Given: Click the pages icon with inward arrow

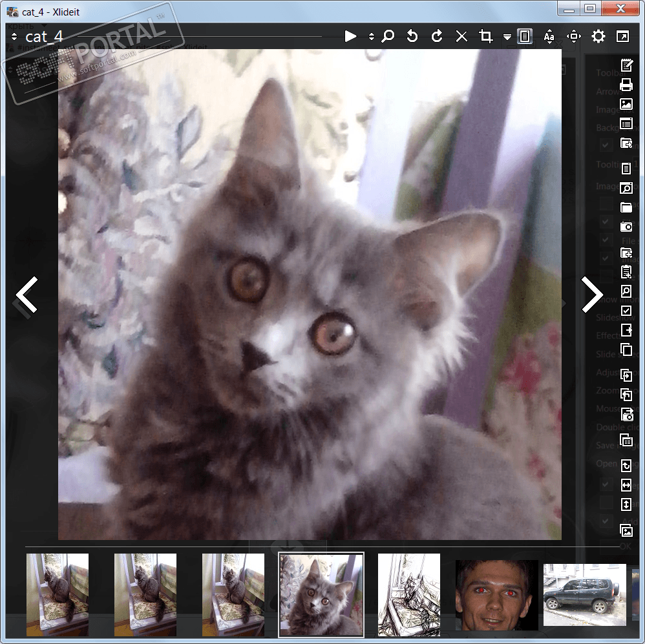Looking at the screenshot, I should pos(626,375).
